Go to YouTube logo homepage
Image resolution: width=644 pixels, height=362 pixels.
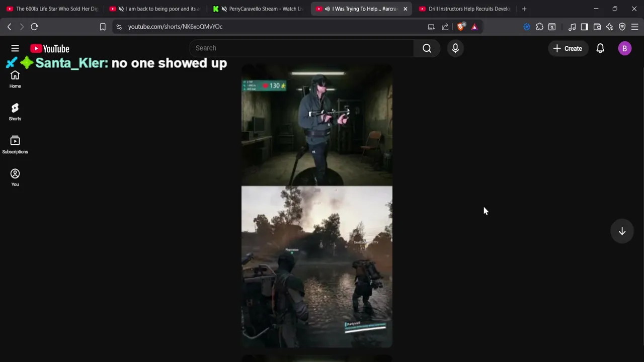49,49
